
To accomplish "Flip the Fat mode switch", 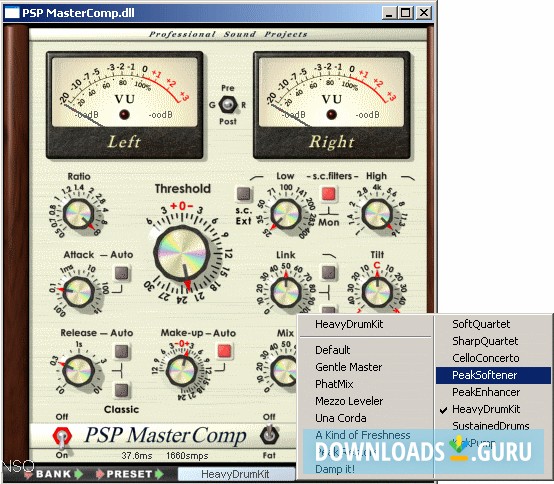I will coord(269,435).
